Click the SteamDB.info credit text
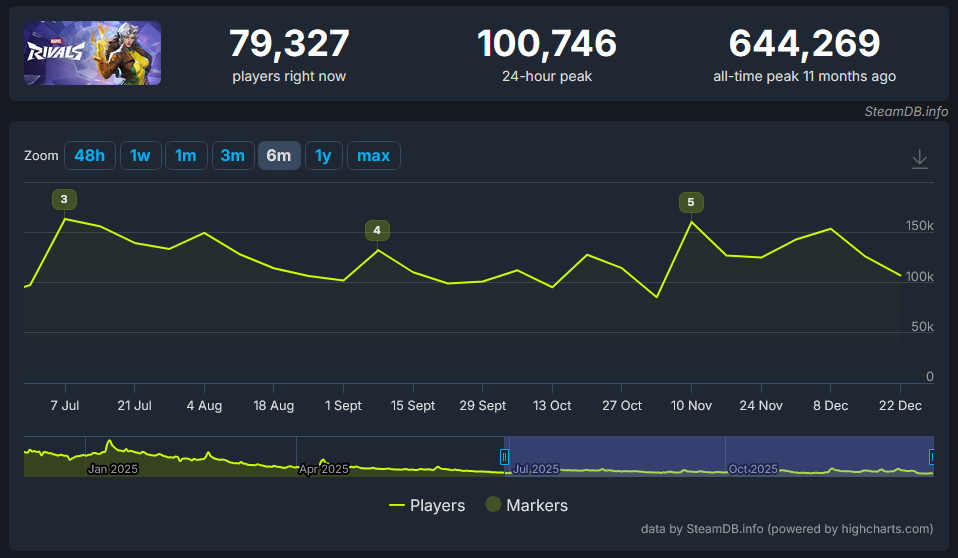Screen dimensions: 958x558 point(906,111)
